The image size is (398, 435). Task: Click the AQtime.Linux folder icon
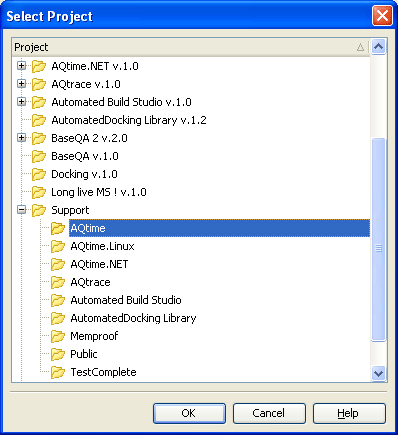click(x=58, y=246)
